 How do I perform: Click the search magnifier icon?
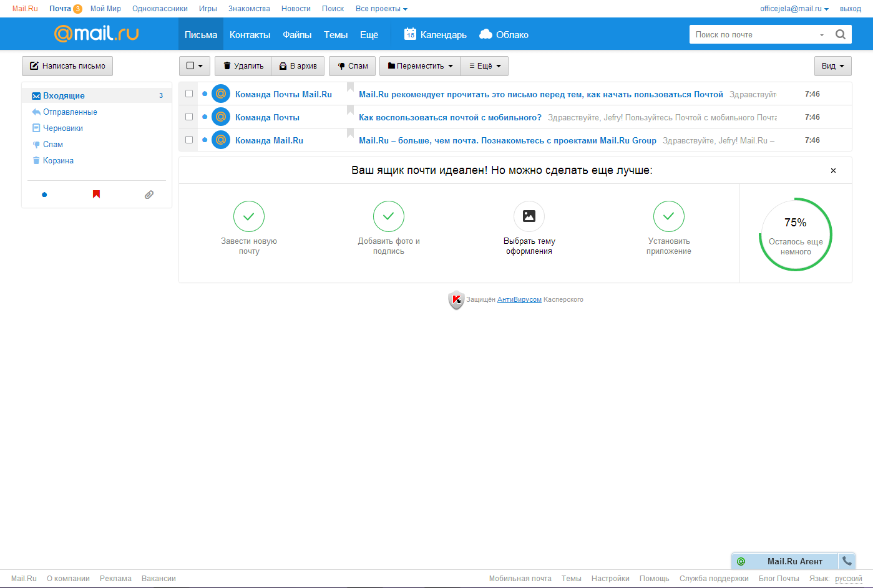pyautogui.click(x=841, y=35)
